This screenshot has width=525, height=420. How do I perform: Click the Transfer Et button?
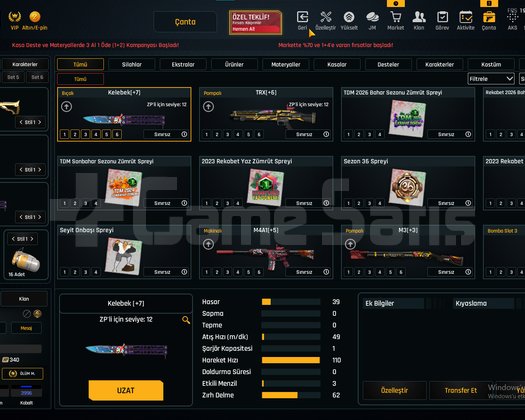point(461,391)
